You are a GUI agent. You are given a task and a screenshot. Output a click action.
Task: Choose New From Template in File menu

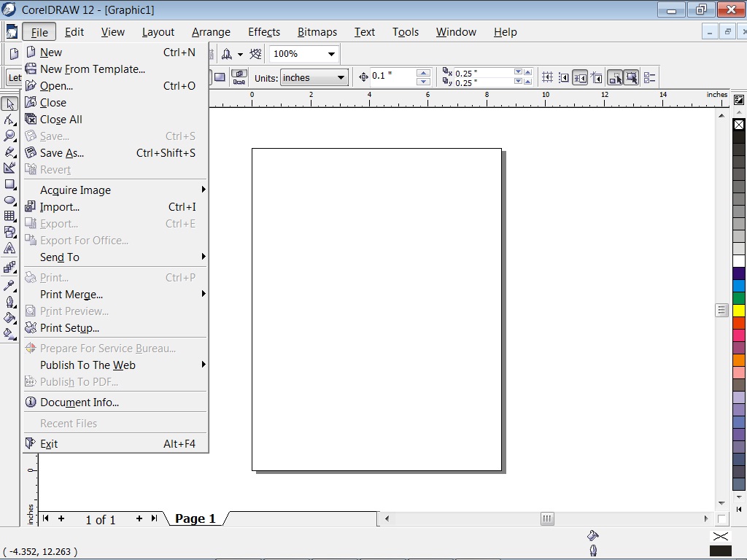[x=115, y=69]
